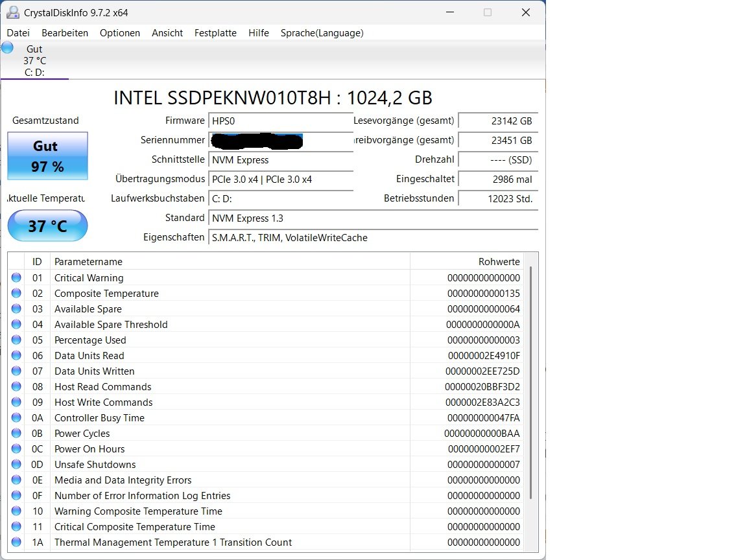Minimize the CrystalDiskInfo window
This screenshot has height=560, width=747.
tap(450, 12)
